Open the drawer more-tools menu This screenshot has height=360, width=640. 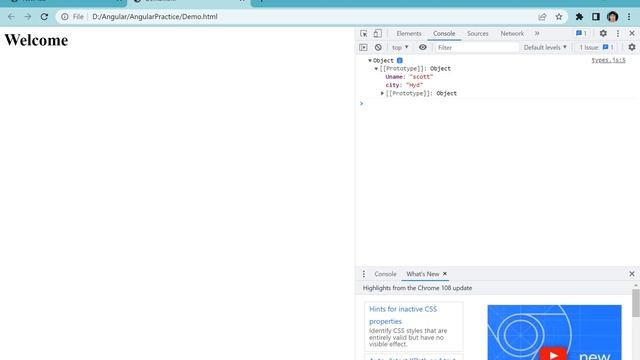coord(364,274)
